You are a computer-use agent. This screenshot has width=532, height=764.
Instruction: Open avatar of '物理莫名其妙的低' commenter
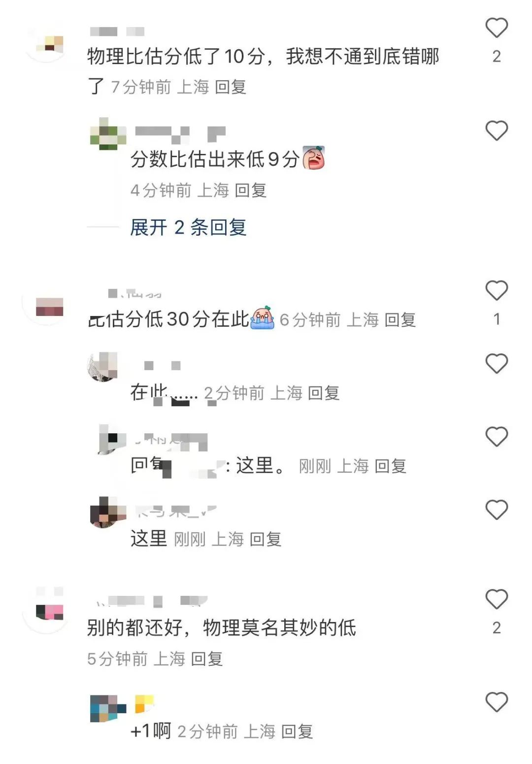[x=47, y=611]
